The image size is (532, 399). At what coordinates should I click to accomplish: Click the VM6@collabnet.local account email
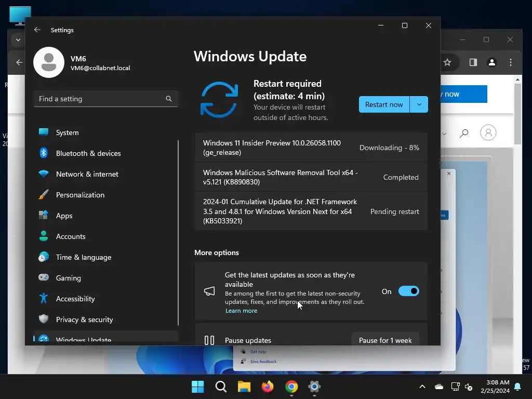100,68
